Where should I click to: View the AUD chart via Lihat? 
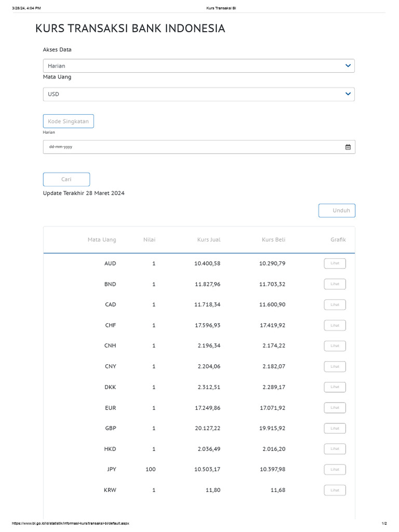pos(335,263)
